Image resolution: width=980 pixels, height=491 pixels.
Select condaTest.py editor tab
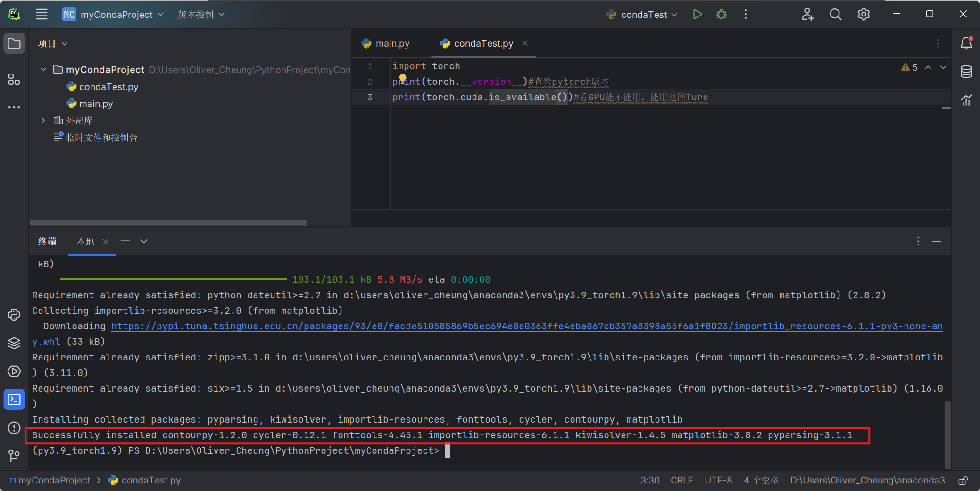pyautogui.click(x=483, y=43)
